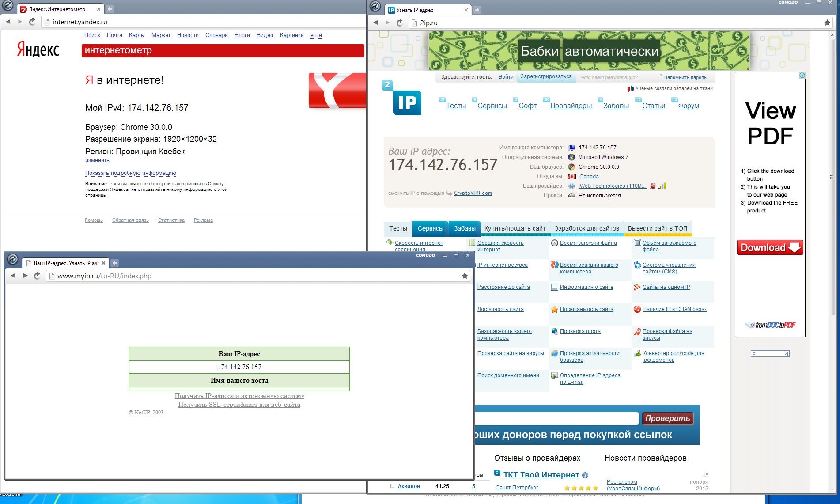Bookmark myip.ru with the star icon

(465, 276)
